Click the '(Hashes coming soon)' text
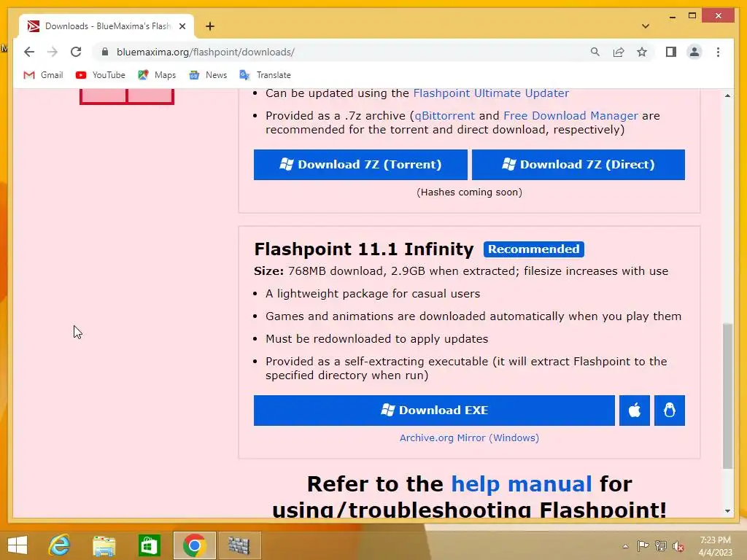The width and height of the screenshot is (747, 560). (469, 192)
